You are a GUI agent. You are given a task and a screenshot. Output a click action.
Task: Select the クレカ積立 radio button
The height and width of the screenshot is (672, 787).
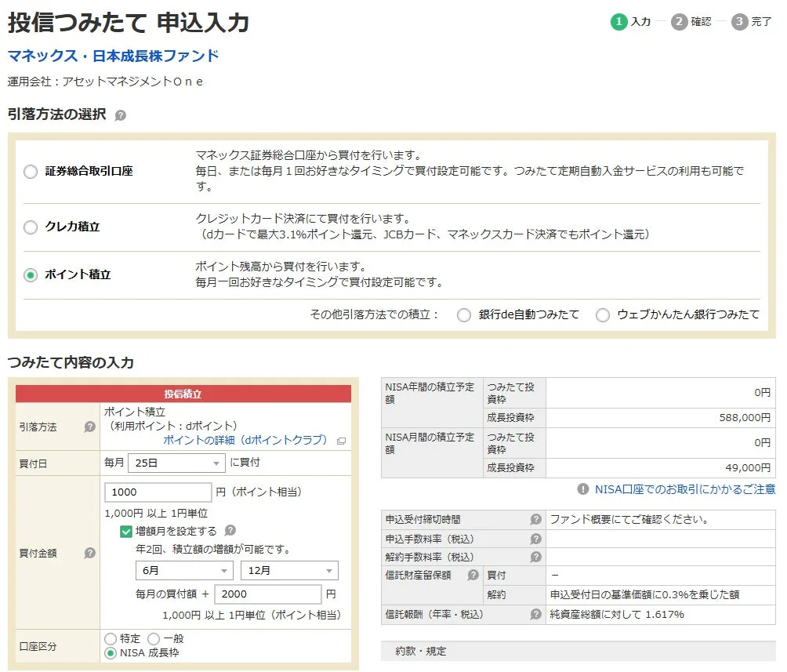[30, 227]
